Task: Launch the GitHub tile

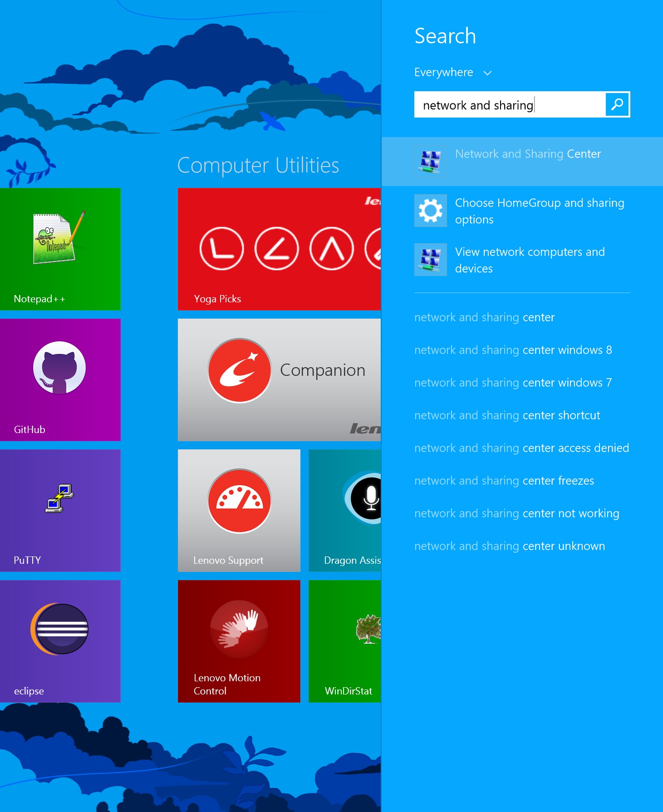Action: (60, 380)
